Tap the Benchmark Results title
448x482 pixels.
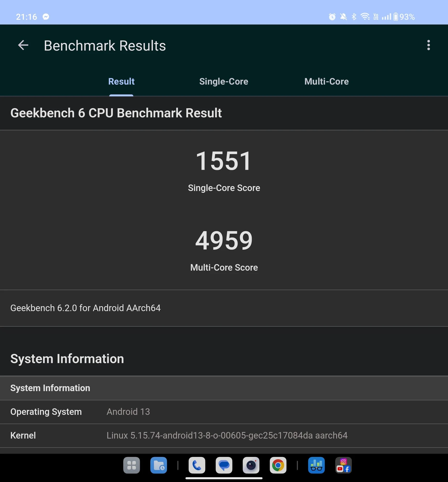(x=105, y=46)
